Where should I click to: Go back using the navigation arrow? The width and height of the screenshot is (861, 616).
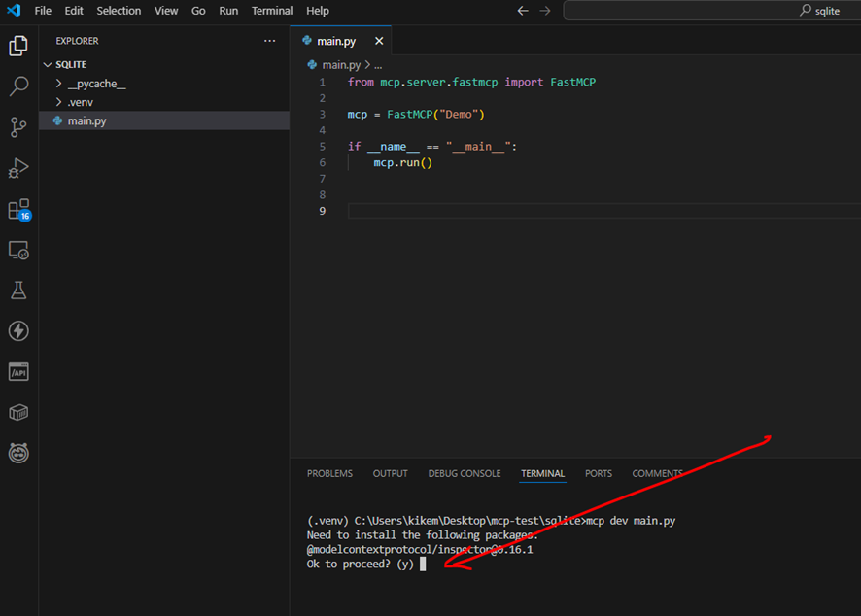pos(523,11)
